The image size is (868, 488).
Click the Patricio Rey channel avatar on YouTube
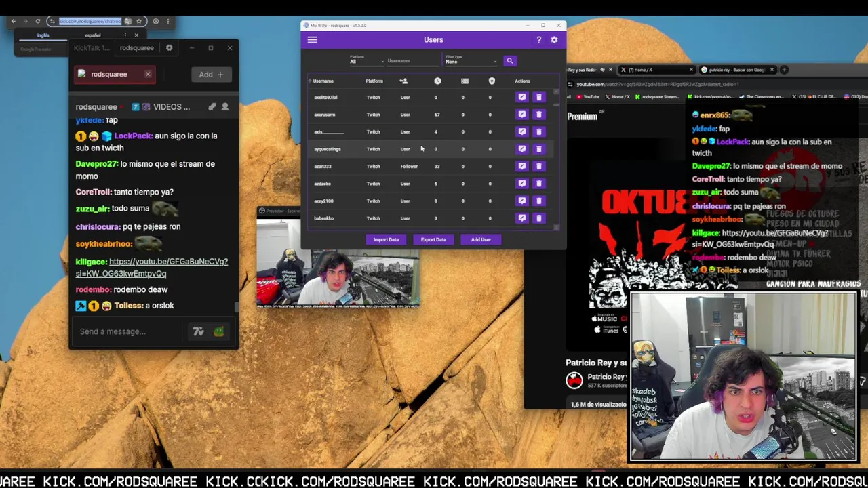[x=574, y=381]
